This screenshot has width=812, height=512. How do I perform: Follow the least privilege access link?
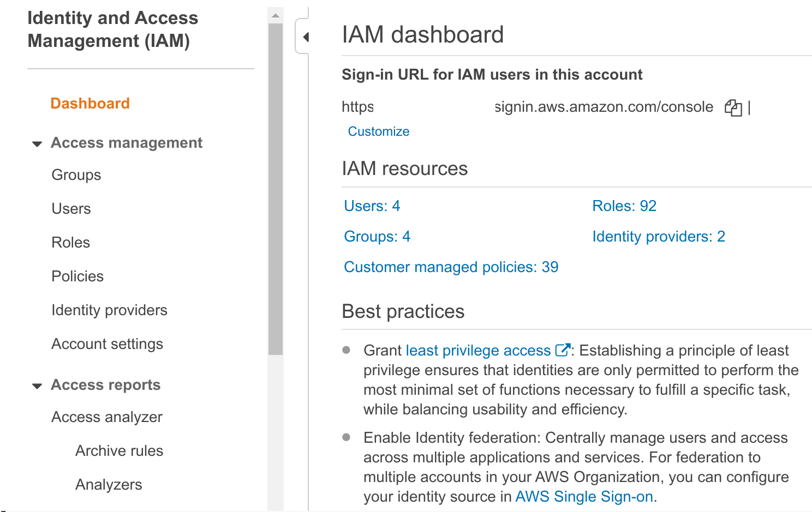point(478,351)
